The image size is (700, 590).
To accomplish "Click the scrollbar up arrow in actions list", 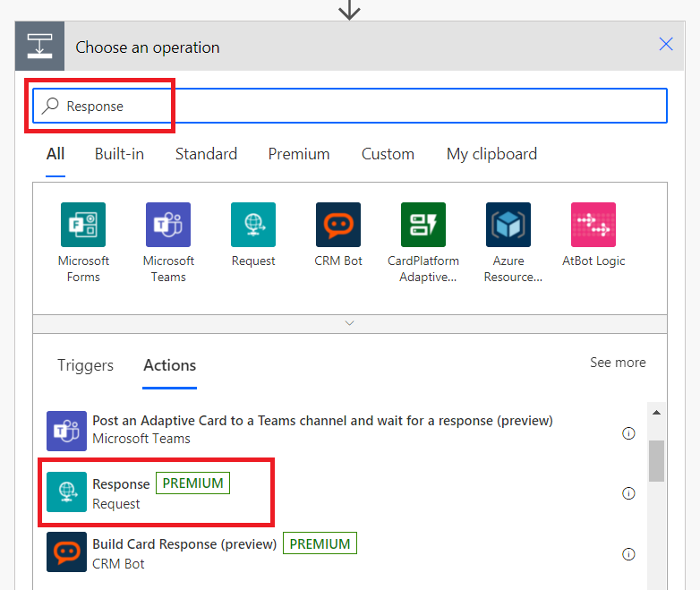I will point(656,412).
